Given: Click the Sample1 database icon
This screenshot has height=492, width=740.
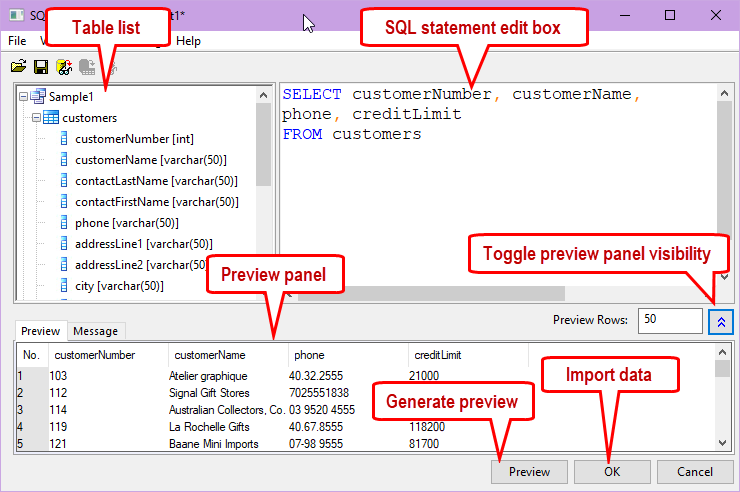Looking at the screenshot, I should tap(38, 97).
